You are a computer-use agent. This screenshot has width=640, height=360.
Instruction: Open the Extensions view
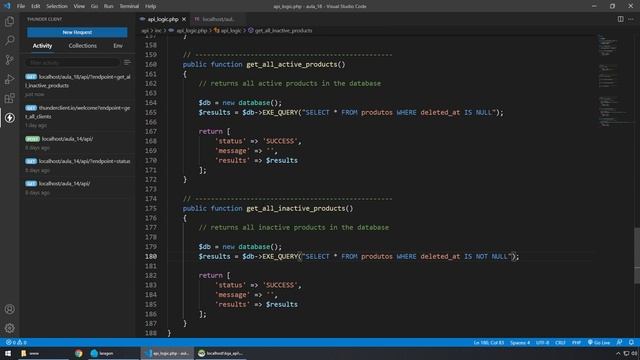(x=9, y=98)
